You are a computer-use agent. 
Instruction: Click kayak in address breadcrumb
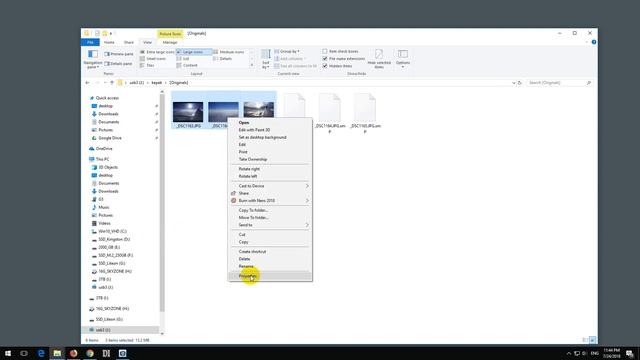[x=157, y=83]
